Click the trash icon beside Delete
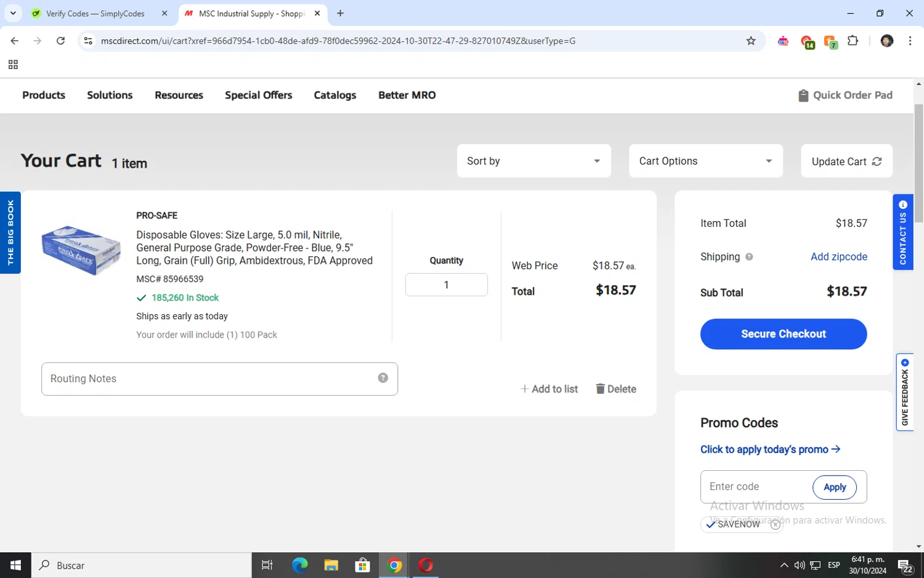Screen dimensions: 924x578 [600, 388]
